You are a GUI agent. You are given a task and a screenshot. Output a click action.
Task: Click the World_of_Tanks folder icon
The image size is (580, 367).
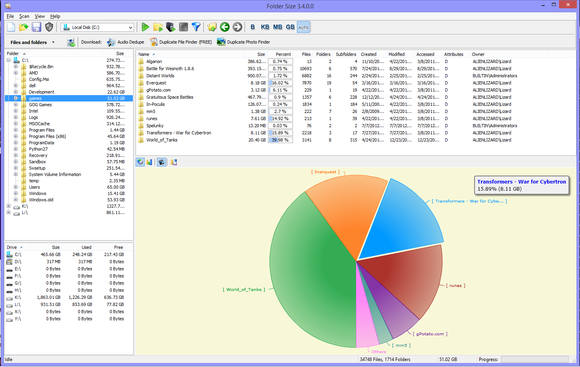[141, 140]
